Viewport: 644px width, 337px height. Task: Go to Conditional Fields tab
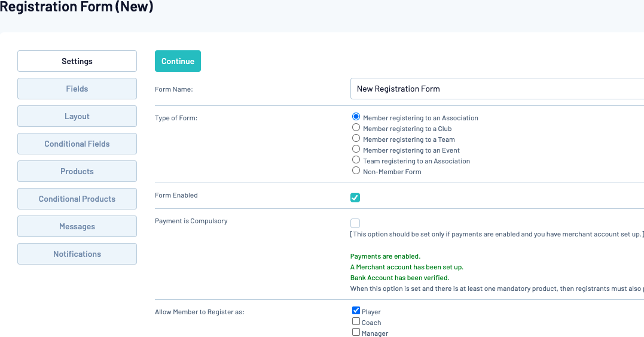click(77, 144)
